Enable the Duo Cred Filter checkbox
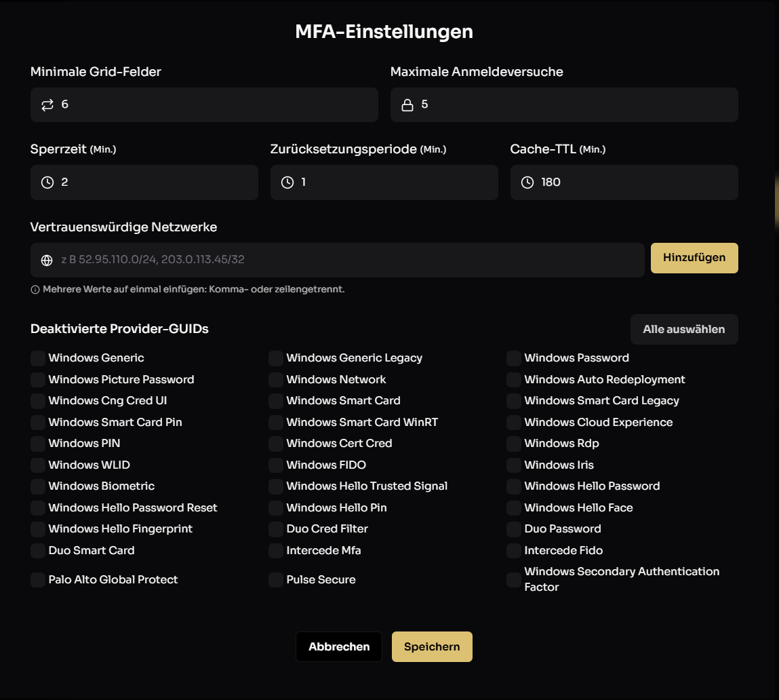The width and height of the screenshot is (779, 700). tap(276, 529)
